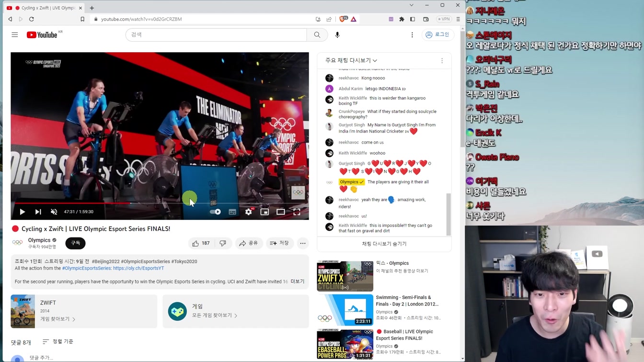Open the 정렬 기준 sort dropdown
The height and width of the screenshot is (362, 644).
[58, 341]
